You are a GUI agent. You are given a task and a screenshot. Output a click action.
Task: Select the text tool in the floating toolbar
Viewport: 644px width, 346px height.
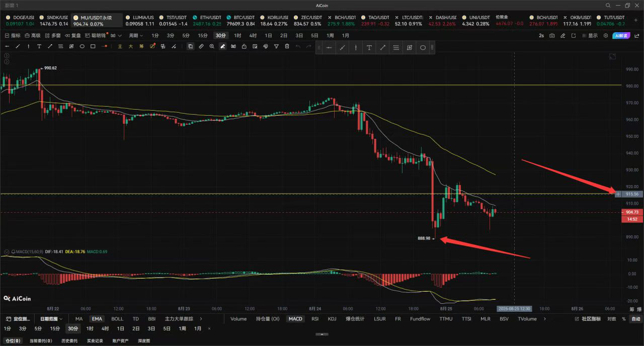369,48
